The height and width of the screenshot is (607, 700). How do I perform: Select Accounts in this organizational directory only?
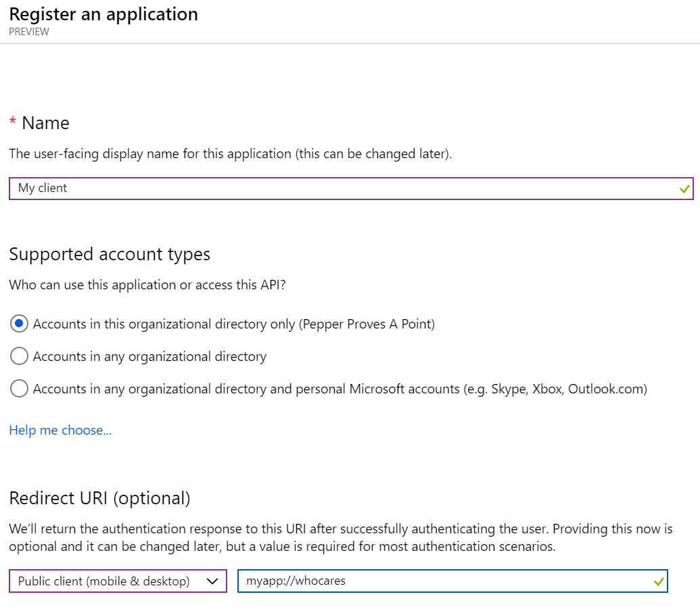click(x=19, y=324)
